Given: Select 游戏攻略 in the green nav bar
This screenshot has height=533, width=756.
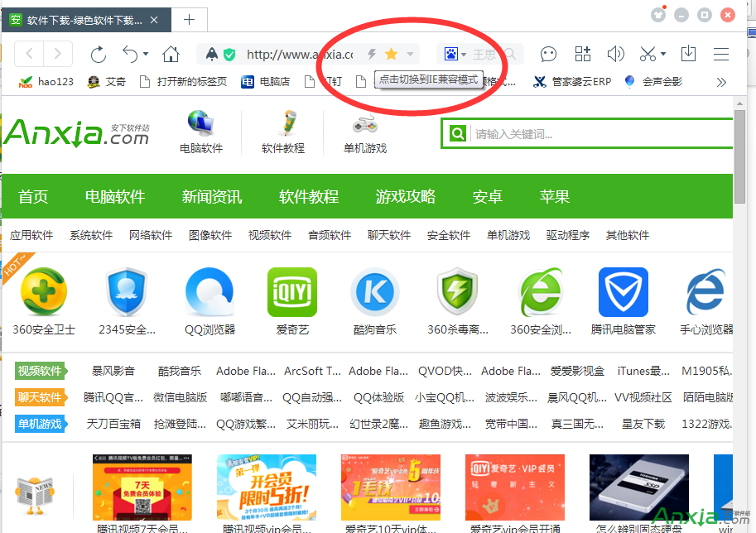Looking at the screenshot, I should tap(406, 197).
